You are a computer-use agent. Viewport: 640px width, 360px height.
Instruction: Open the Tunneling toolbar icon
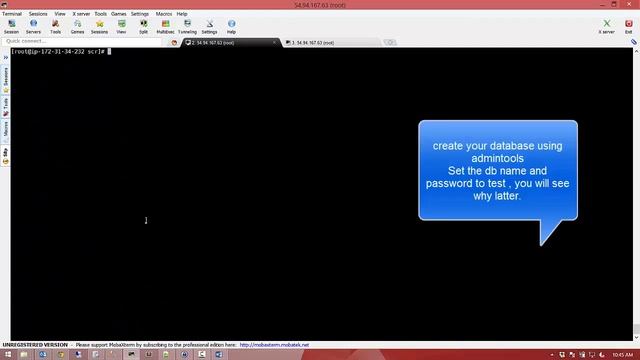pos(187,27)
